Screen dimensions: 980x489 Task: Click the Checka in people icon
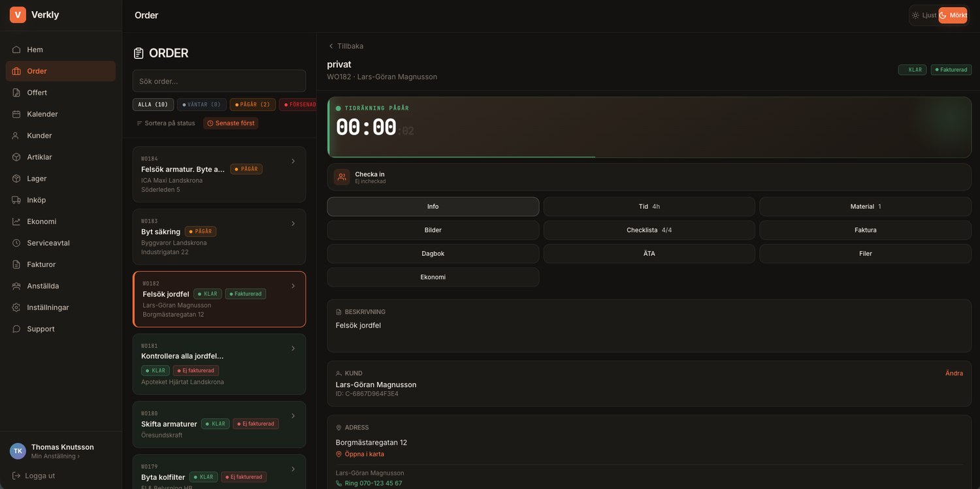click(342, 177)
